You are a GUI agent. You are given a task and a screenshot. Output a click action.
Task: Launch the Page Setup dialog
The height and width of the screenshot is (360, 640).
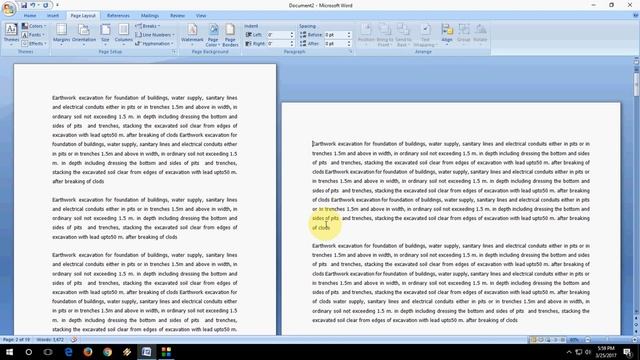point(174,52)
